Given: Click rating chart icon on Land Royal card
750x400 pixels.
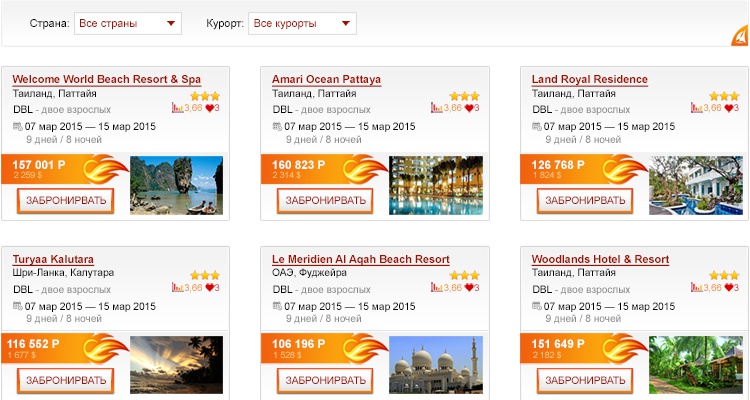Looking at the screenshot, I should pyautogui.click(x=696, y=108).
